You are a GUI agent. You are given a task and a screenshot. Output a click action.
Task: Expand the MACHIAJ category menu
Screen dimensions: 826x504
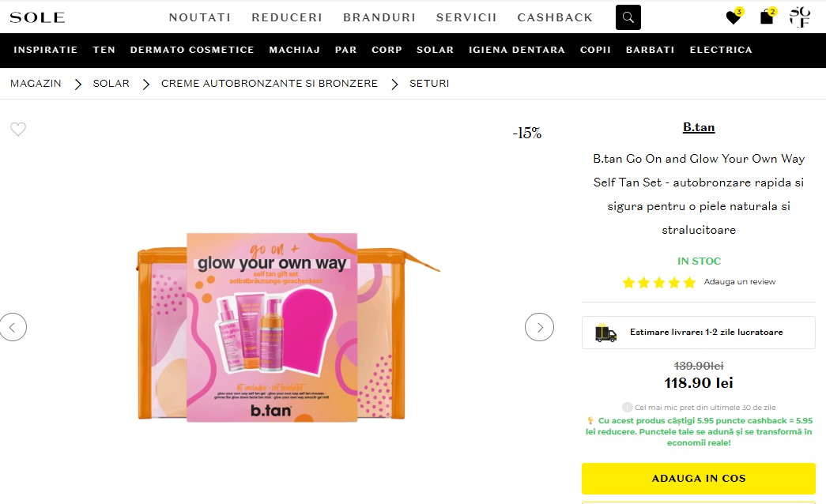[294, 50]
